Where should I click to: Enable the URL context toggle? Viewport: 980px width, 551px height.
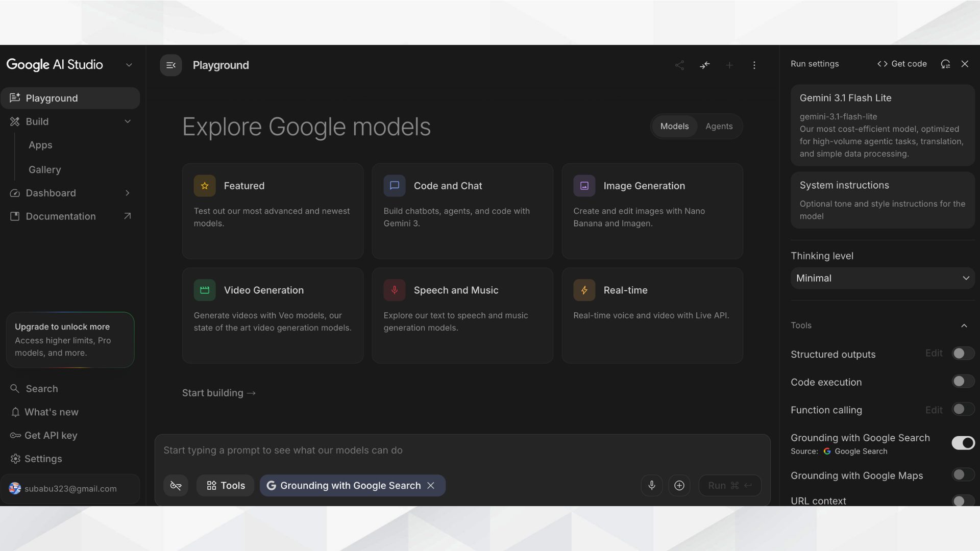[x=963, y=500]
